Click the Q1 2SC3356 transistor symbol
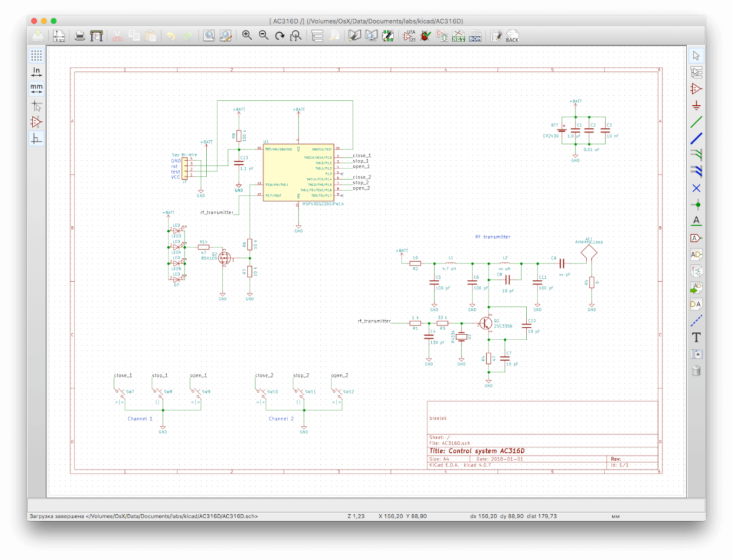 [486, 323]
